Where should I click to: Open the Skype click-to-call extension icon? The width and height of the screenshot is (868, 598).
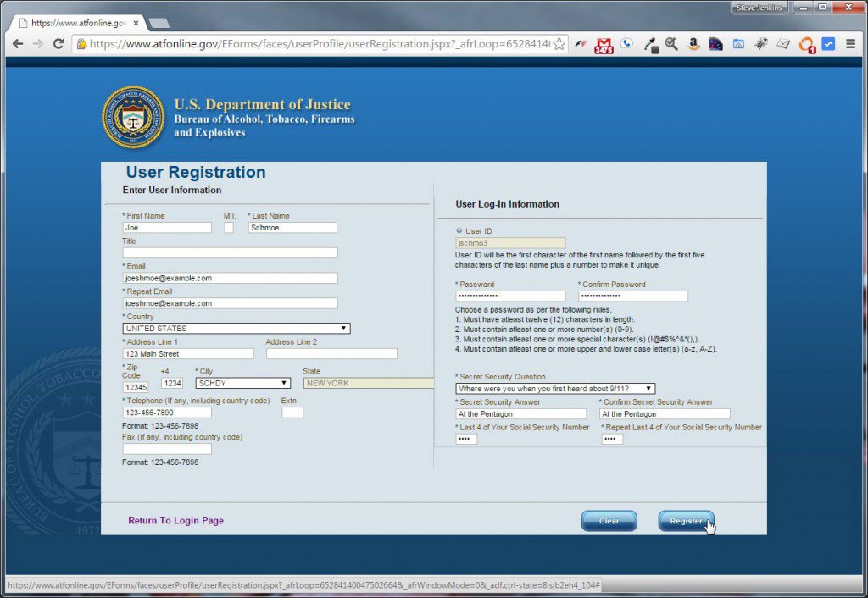[626, 43]
